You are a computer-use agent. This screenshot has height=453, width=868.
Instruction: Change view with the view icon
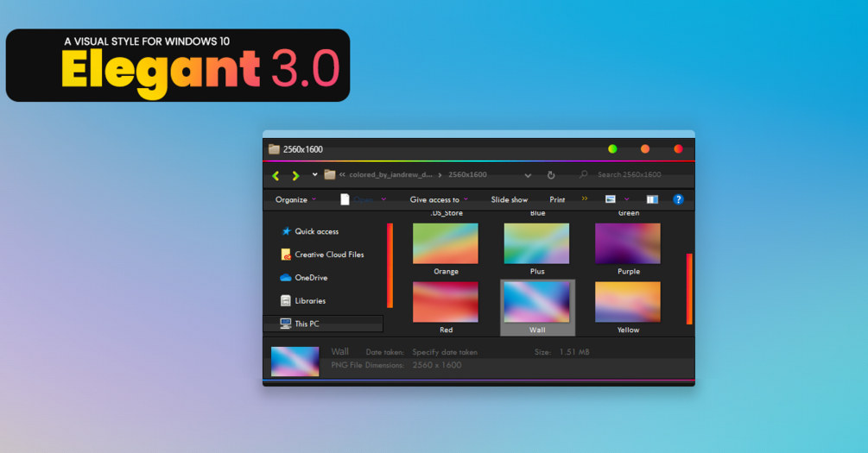(610, 199)
